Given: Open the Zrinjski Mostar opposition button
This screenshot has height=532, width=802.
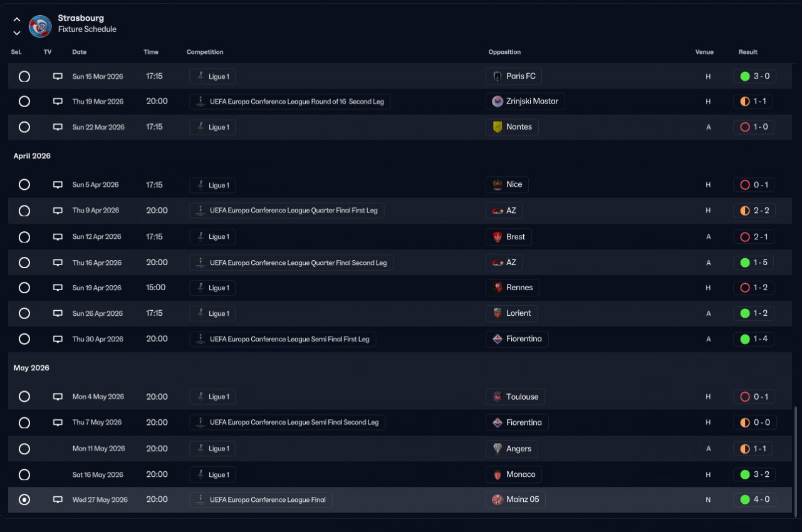Looking at the screenshot, I should 525,102.
